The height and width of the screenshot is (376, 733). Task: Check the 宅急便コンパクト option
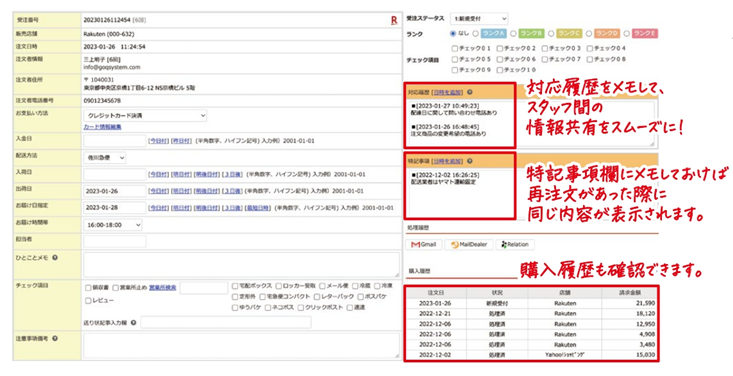(262, 296)
